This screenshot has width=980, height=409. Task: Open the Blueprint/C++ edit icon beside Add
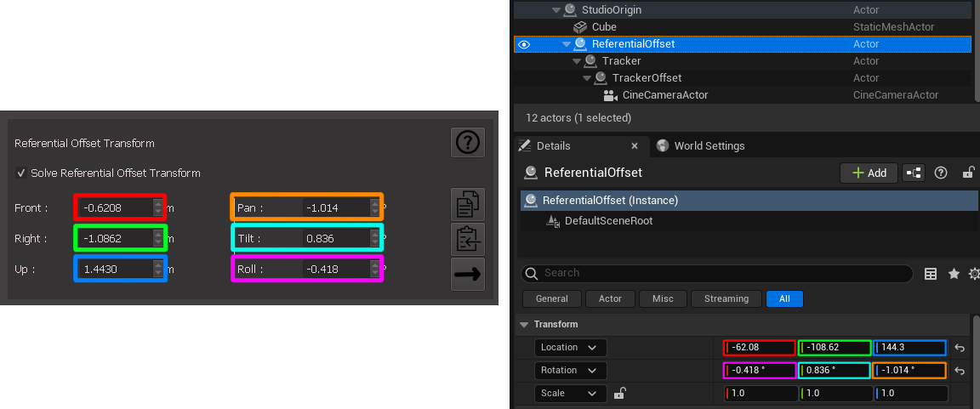pyautogui.click(x=914, y=173)
